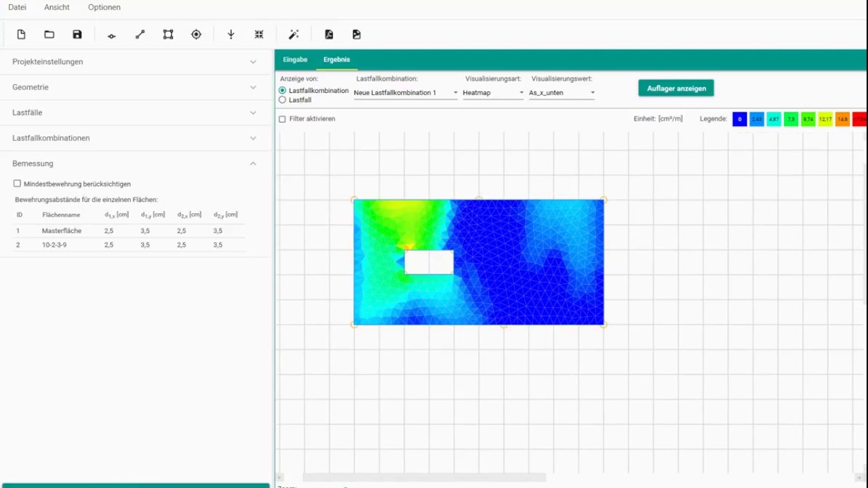Click d2,y value 3,5 for 10-2-3-9
The image size is (868, 488).
click(218, 245)
